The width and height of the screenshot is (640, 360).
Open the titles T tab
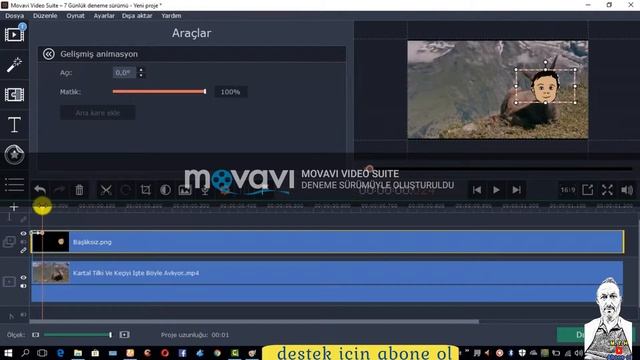14,124
